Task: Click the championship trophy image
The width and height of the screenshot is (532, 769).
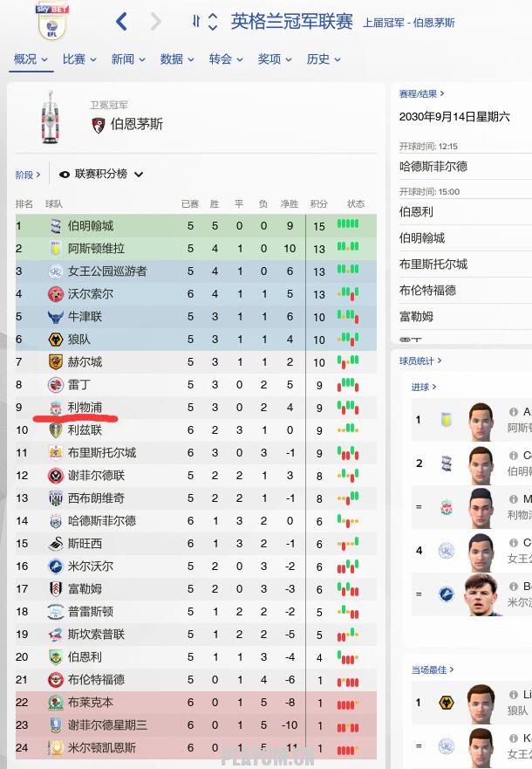Action: (51, 117)
